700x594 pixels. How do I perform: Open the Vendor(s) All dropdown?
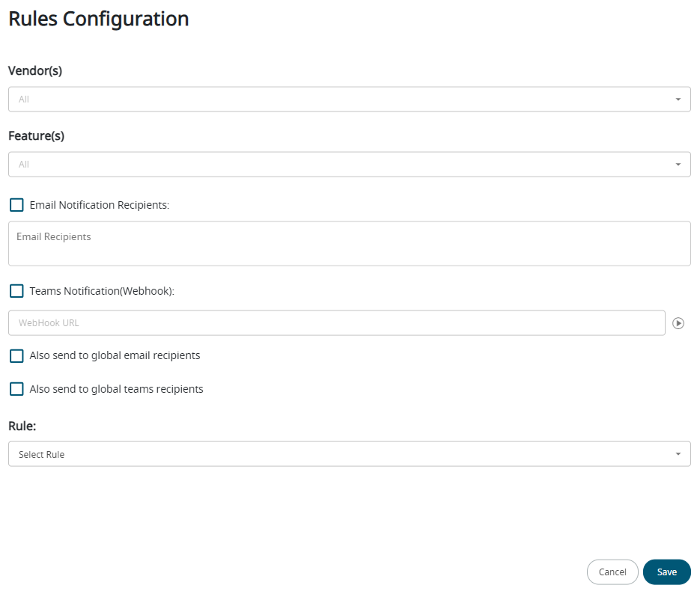pyautogui.click(x=337, y=99)
